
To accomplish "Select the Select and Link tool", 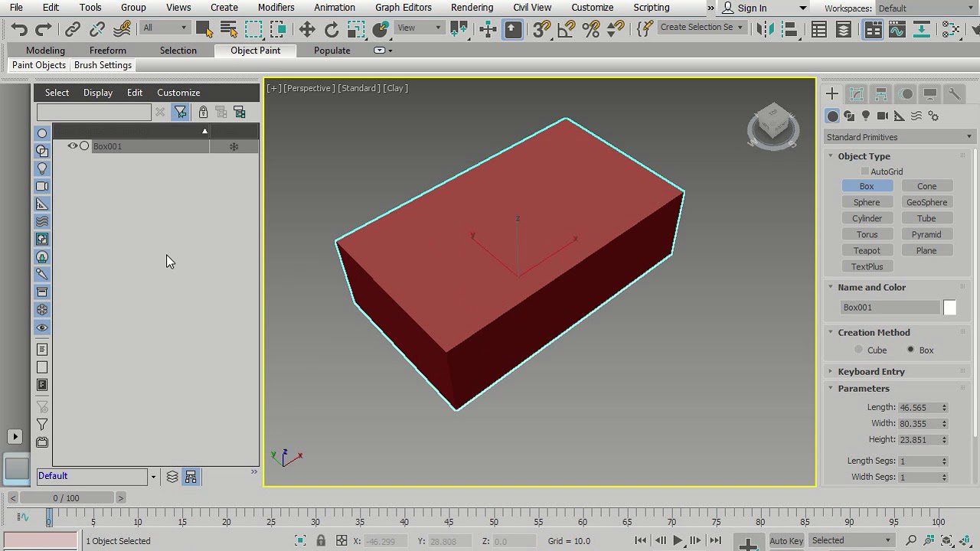I will point(72,29).
